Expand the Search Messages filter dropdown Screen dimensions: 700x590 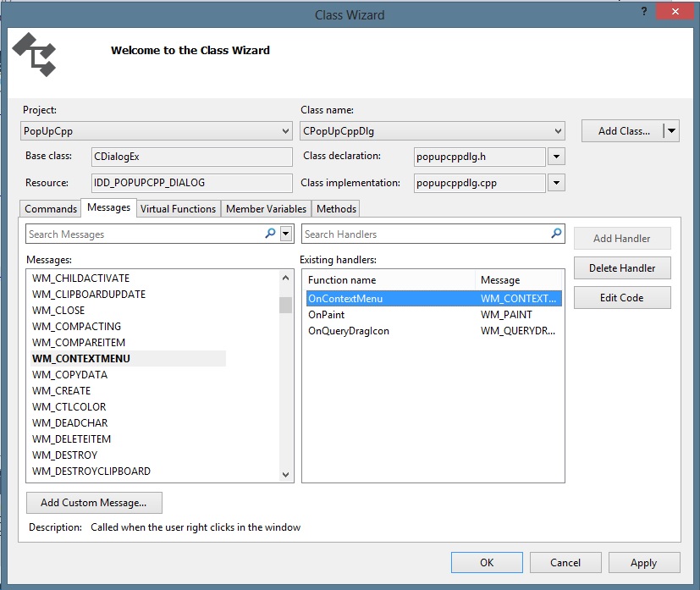pos(286,234)
